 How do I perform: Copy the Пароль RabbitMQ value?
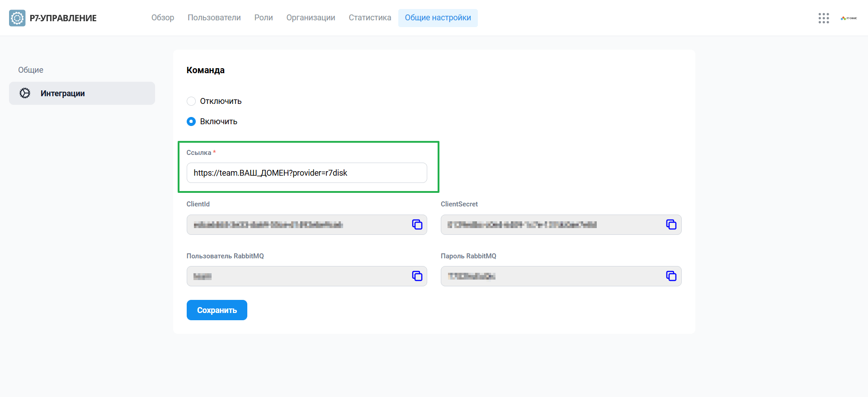pyautogui.click(x=671, y=276)
